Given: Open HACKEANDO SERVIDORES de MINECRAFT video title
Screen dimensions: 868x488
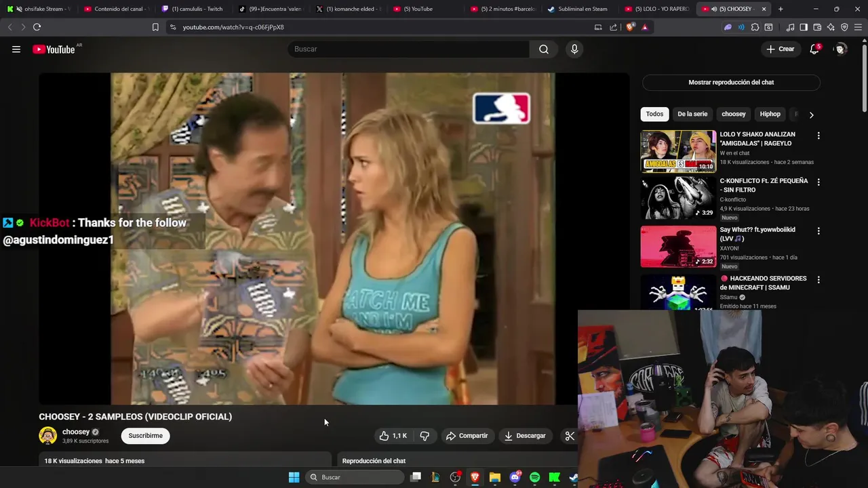Looking at the screenshot, I should 763,283.
